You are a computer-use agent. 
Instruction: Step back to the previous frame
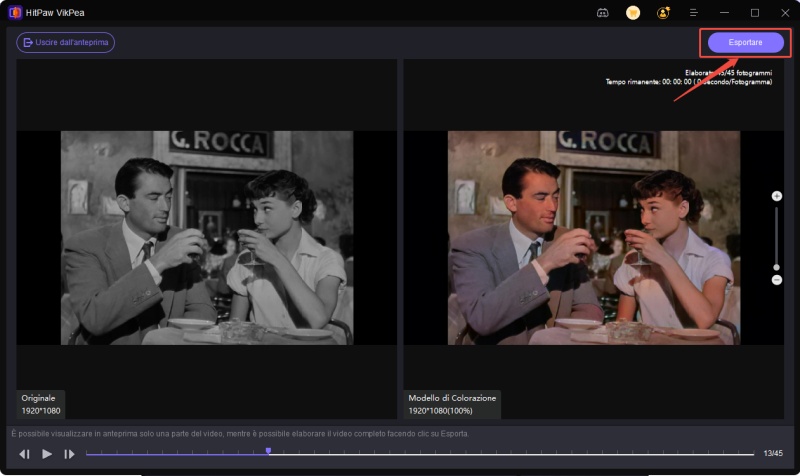coord(25,454)
